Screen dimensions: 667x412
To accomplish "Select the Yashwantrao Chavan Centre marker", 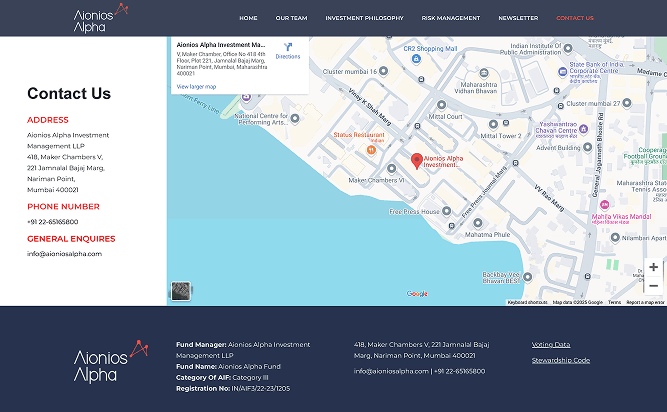I will tap(584, 128).
